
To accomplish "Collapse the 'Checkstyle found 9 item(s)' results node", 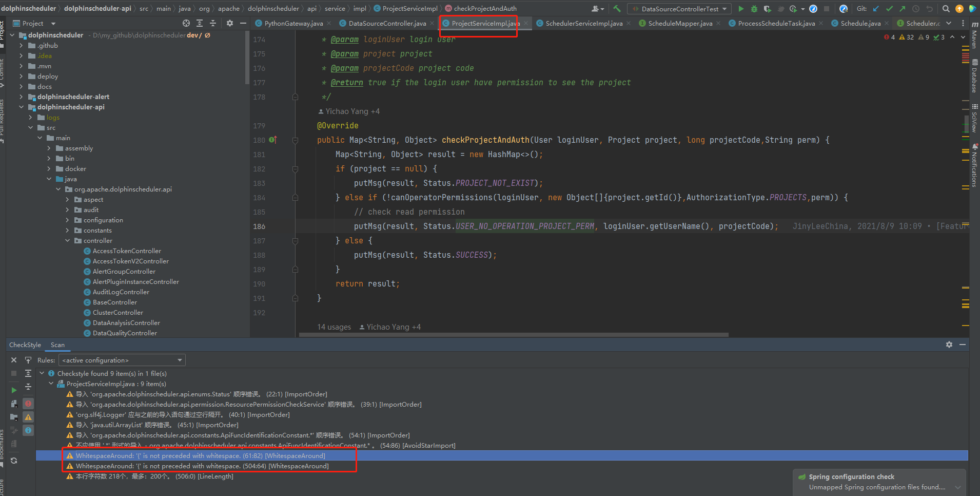I will pos(42,373).
